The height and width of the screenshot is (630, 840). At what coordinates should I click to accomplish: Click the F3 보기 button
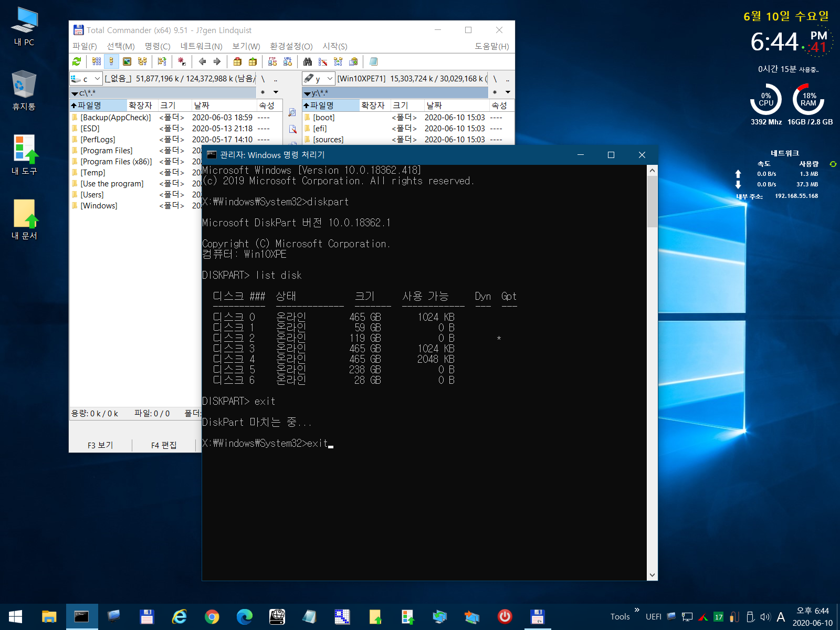[x=100, y=445]
